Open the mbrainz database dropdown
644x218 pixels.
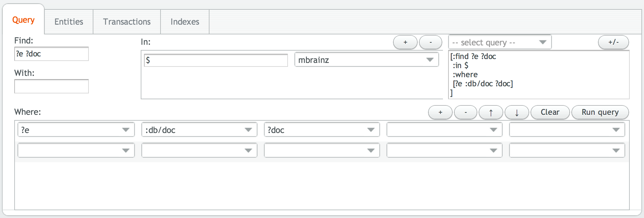click(366, 60)
